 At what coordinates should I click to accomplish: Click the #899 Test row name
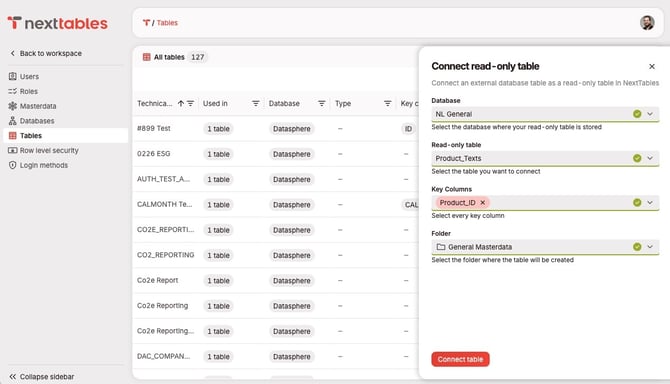[154, 128]
